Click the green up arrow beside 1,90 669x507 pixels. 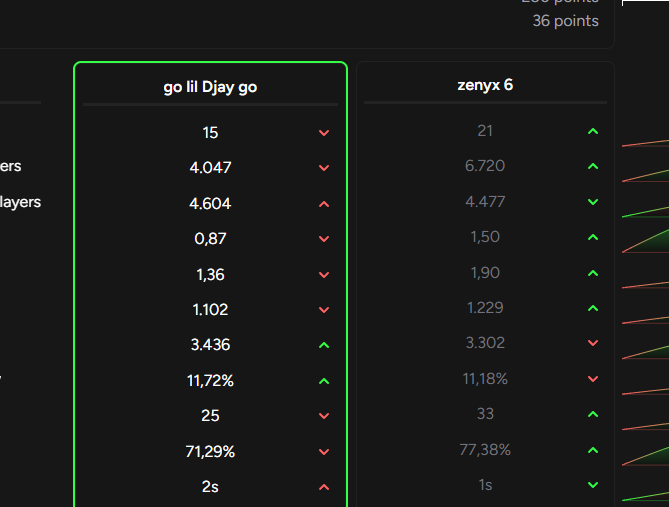pyautogui.click(x=593, y=273)
